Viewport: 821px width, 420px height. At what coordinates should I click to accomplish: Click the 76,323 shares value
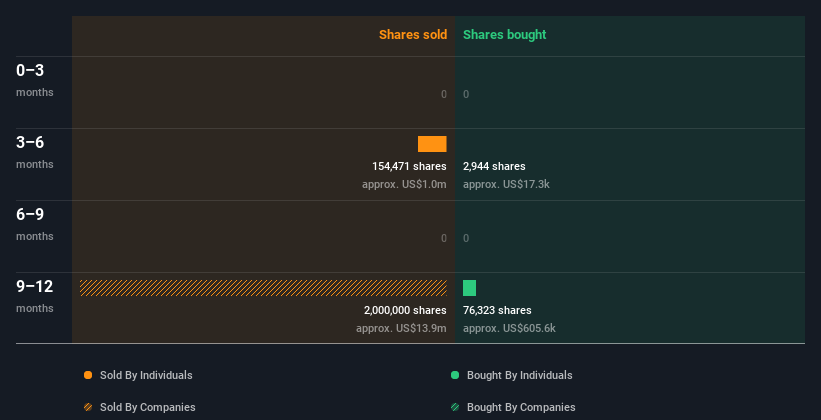497,310
